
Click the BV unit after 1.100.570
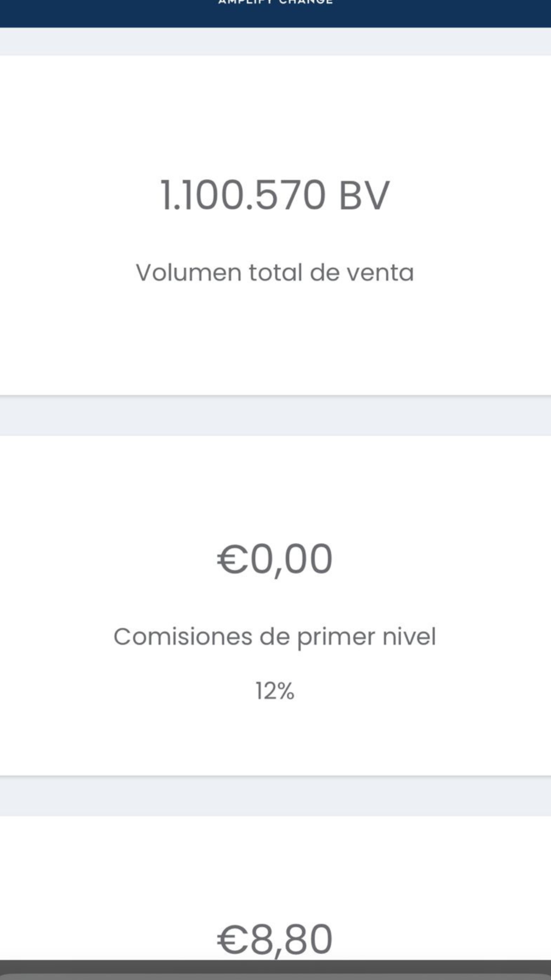(x=364, y=195)
